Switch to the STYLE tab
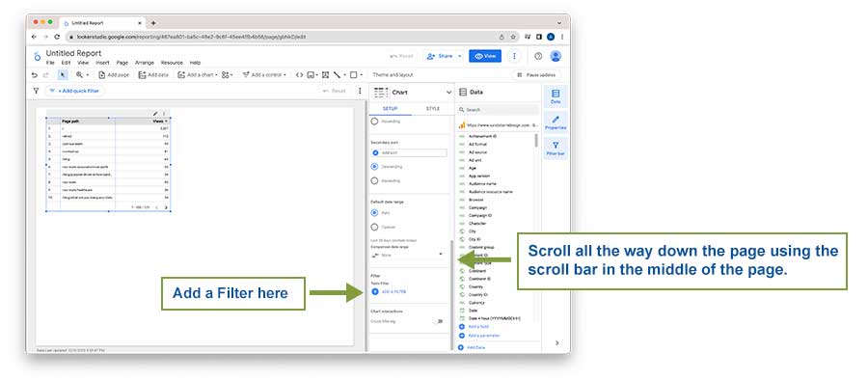The image size is (868, 380). [x=432, y=109]
